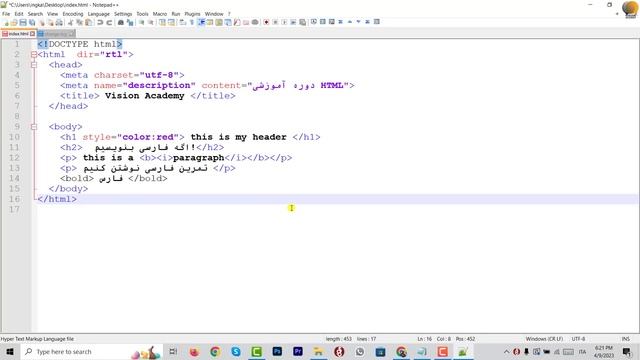Open the Tools menu
Viewport: 640px width, 360px height.
(142, 14)
